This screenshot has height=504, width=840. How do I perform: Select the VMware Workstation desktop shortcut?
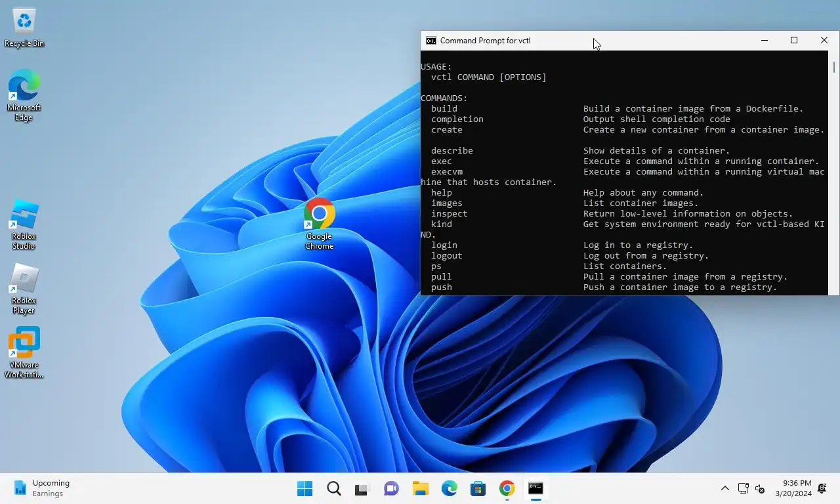24,353
